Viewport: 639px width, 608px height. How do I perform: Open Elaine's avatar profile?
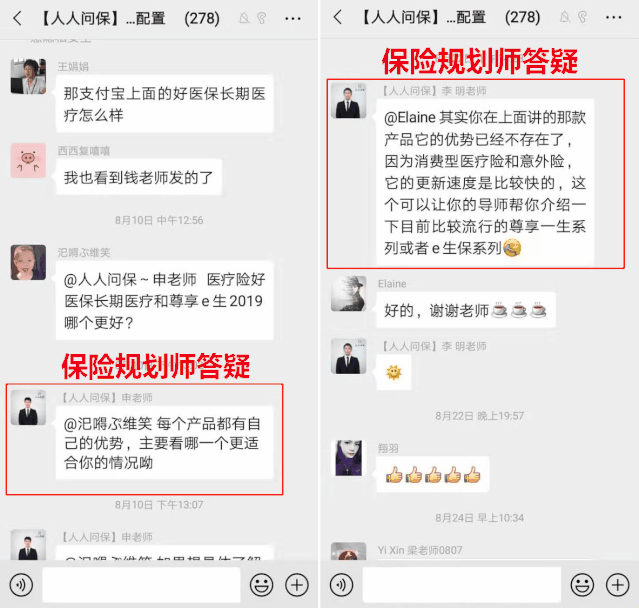pos(348,294)
